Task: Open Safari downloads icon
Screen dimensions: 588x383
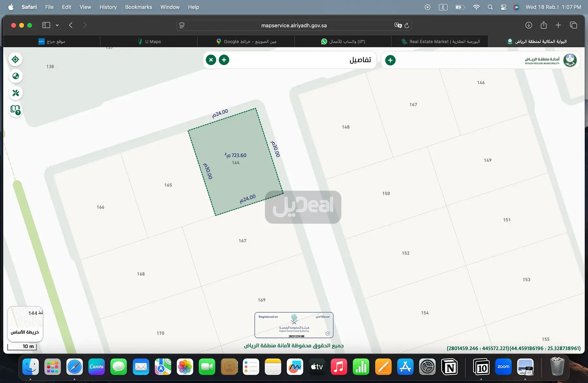Action: pos(529,25)
